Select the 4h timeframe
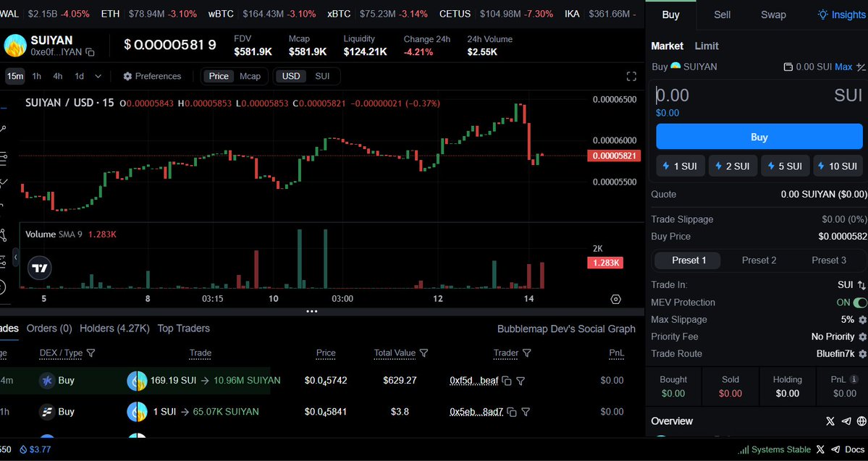The width and height of the screenshot is (868, 461). (x=58, y=77)
